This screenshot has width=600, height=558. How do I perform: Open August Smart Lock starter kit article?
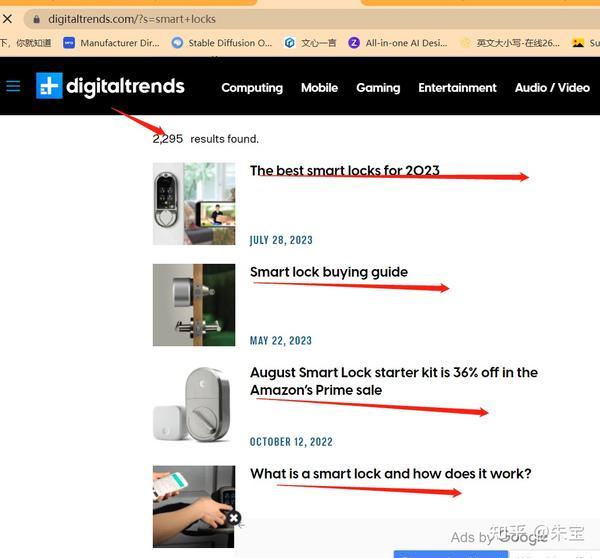[x=394, y=381]
